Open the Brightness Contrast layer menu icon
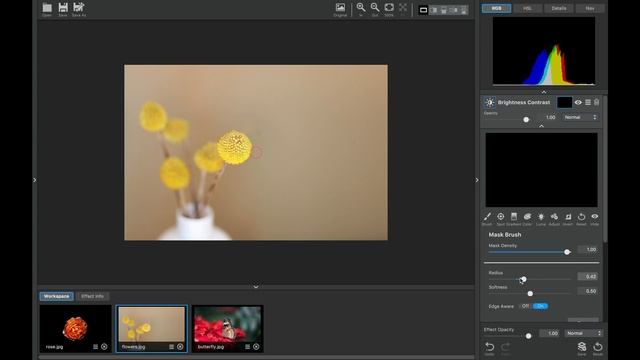640x360 pixels. click(588, 102)
